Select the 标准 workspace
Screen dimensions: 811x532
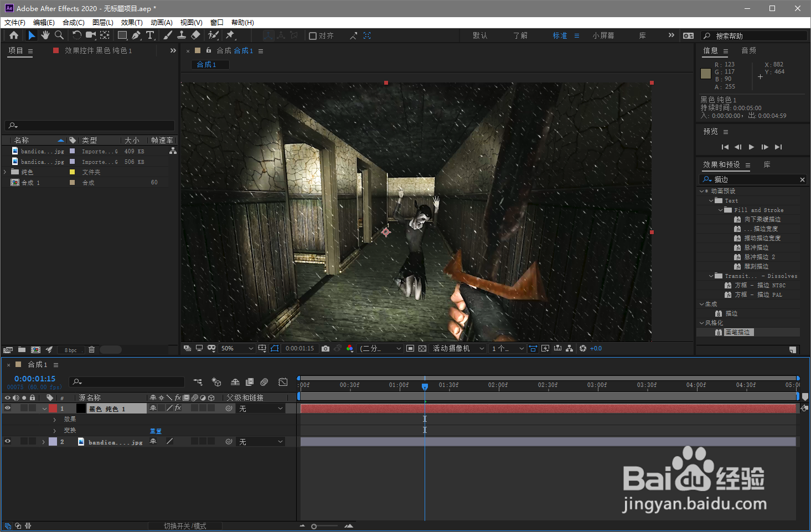tap(560, 35)
